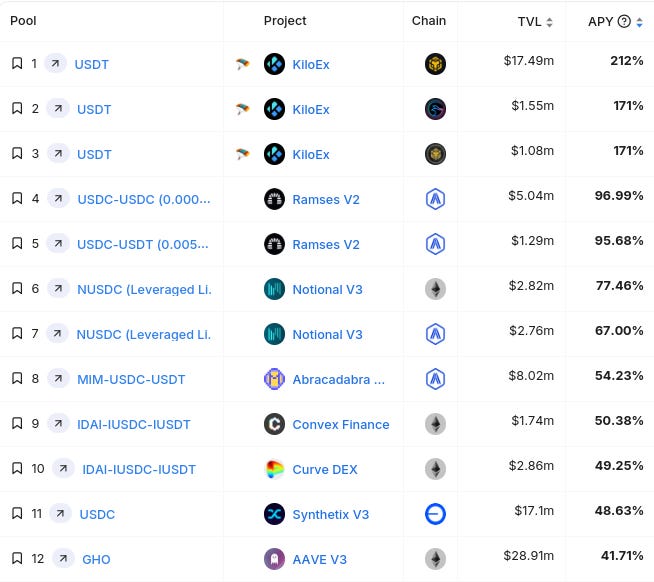Click the KiloEx logo in row 1
The width and height of the screenshot is (654, 582).
(274, 64)
